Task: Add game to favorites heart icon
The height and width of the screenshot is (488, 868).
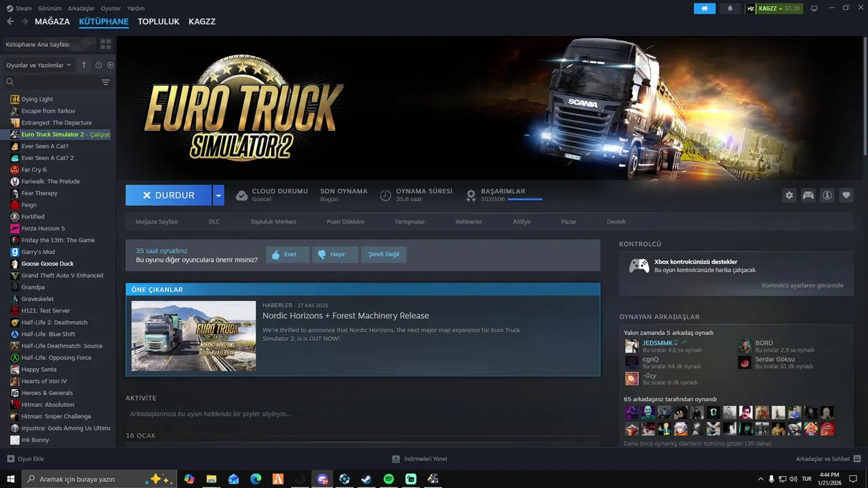Action: click(x=846, y=195)
